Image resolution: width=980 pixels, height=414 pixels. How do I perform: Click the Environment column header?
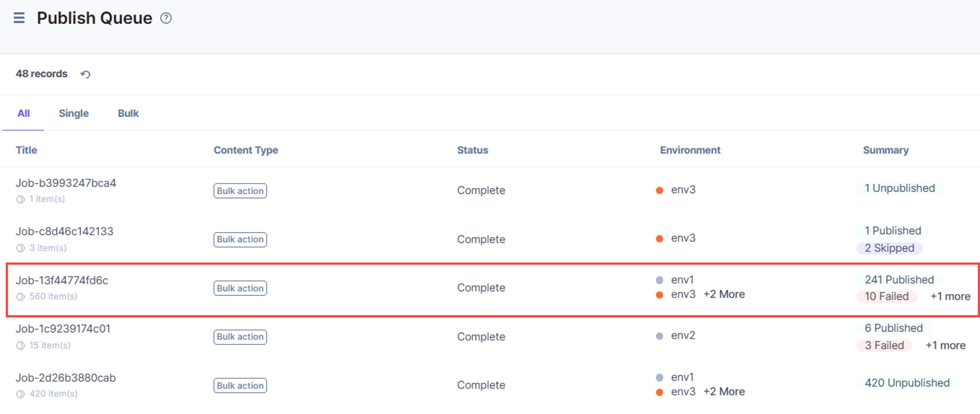[x=690, y=150]
